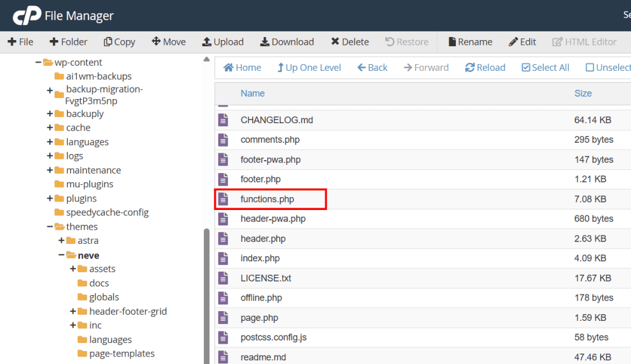Expand the backuply folder
This screenshot has width=631, height=364.
(50, 114)
